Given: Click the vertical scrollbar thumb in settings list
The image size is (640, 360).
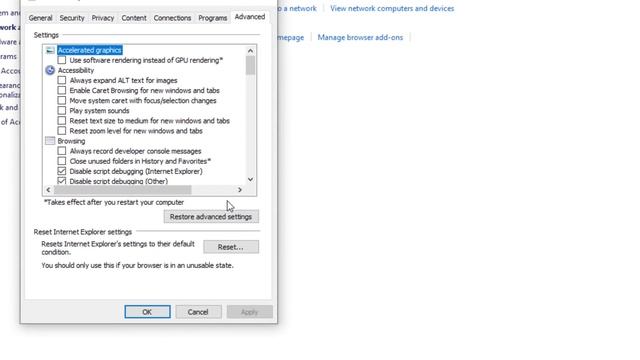Looking at the screenshot, I should pyautogui.click(x=250, y=65).
